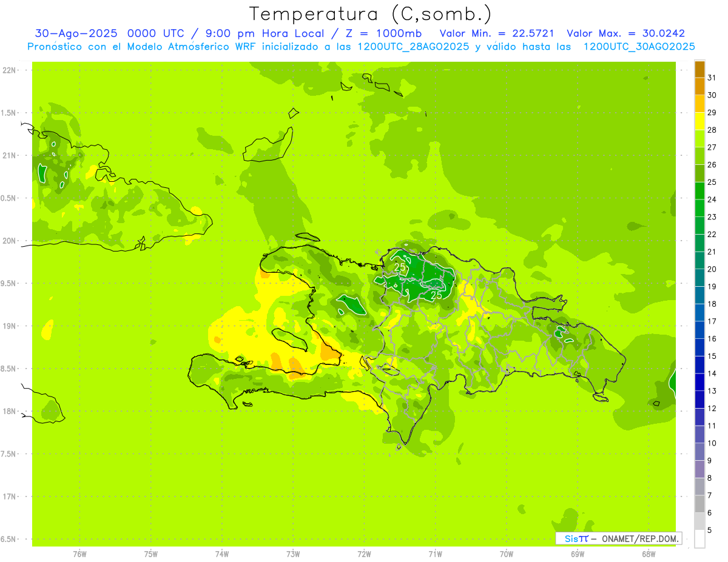
Task: Click the legend swatch between 27 and 28
Action: click(699, 139)
